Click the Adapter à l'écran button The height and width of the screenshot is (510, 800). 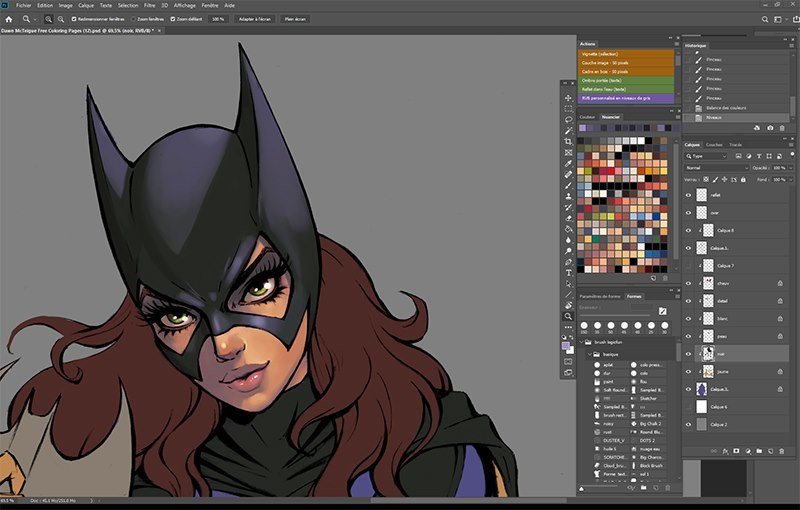[x=255, y=19]
